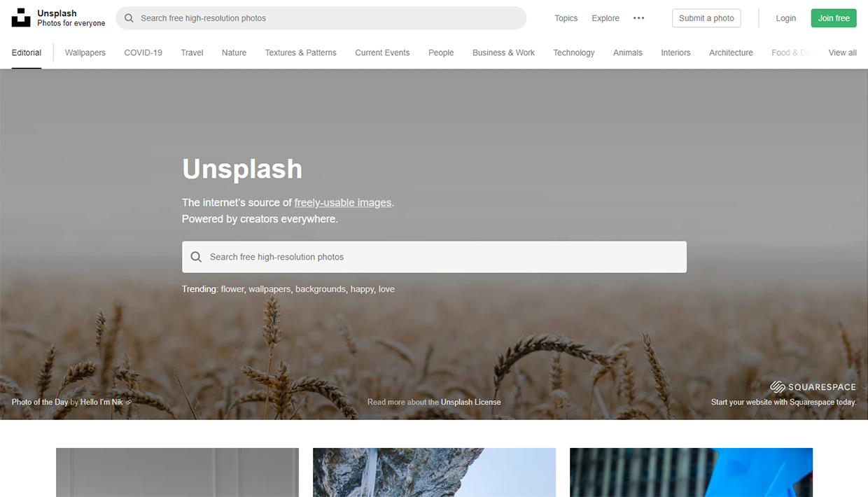The image size is (868, 497).
Task: Click the Unsplash Photos for everyone text
Action: (x=71, y=18)
